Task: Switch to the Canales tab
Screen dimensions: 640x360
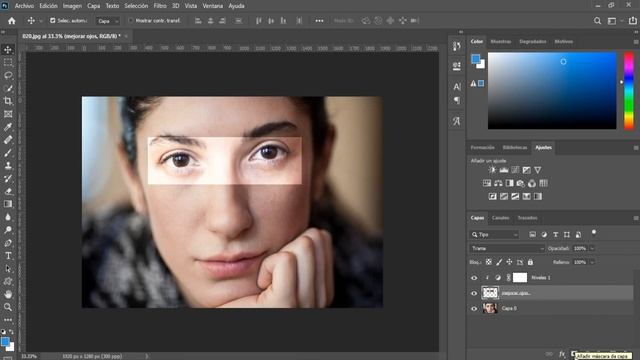Action: point(500,218)
